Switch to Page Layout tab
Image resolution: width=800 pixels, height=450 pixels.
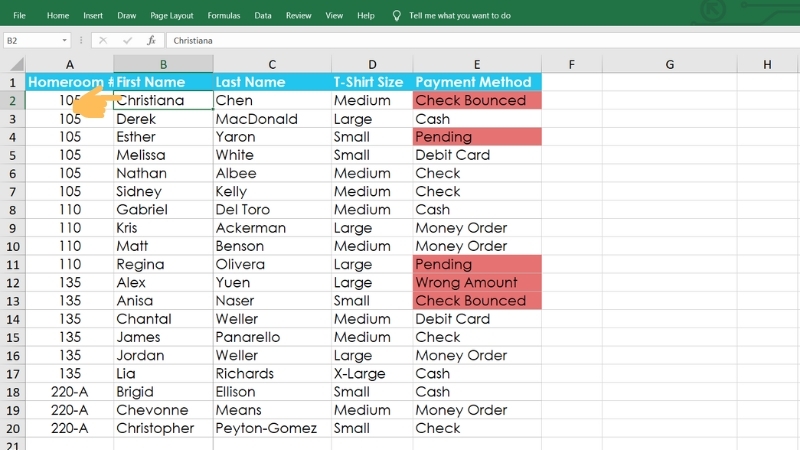pos(171,15)
